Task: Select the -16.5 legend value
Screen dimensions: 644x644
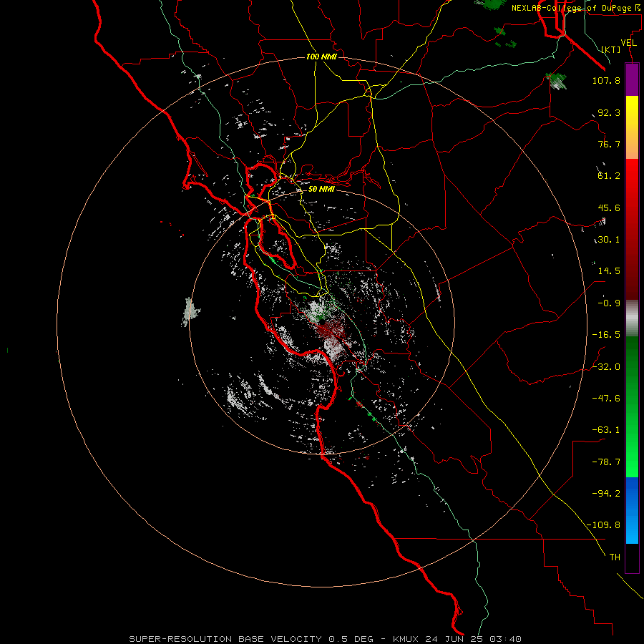Action: click(x=606, y=335)
